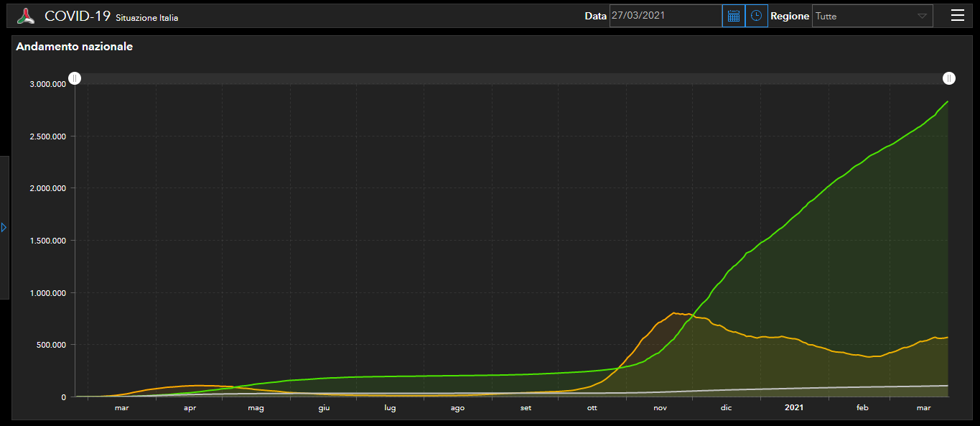980x426 pixels.
Task: Click the Data field showing 27/03/2021
Action: pos(665,16)
